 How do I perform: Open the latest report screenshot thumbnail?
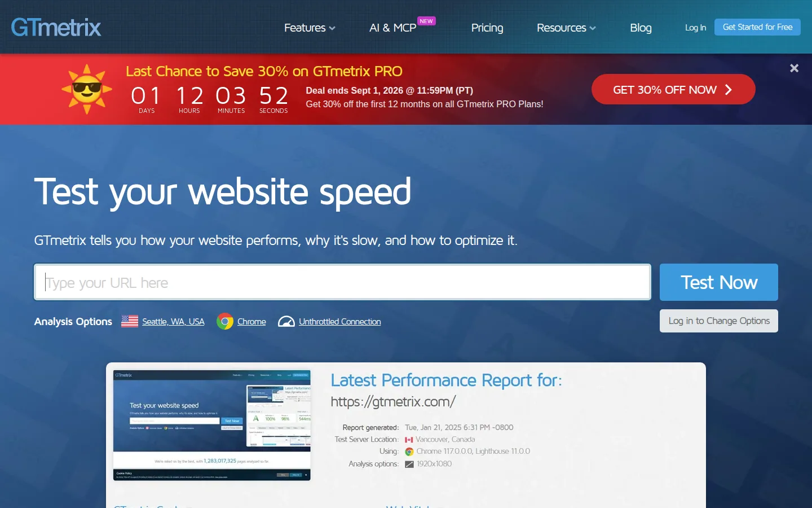tap(212, 426)
